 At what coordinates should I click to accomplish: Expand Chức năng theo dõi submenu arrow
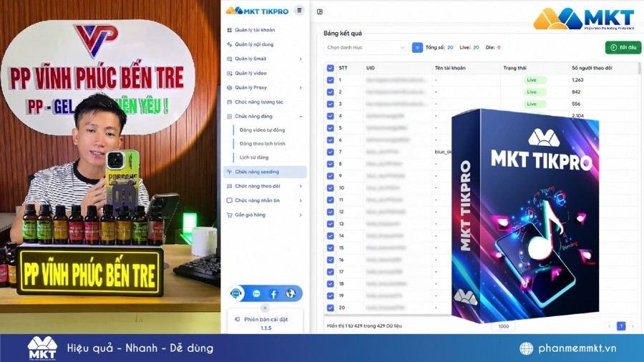tap(301, 186)
